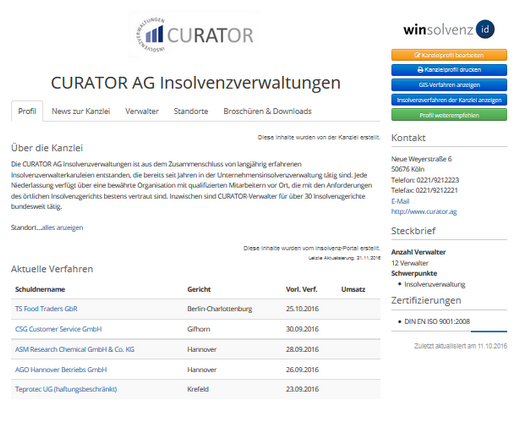Open Kanzleiprofil bearbeiten
Screen dimensions: 519x426
click(449, 55)
